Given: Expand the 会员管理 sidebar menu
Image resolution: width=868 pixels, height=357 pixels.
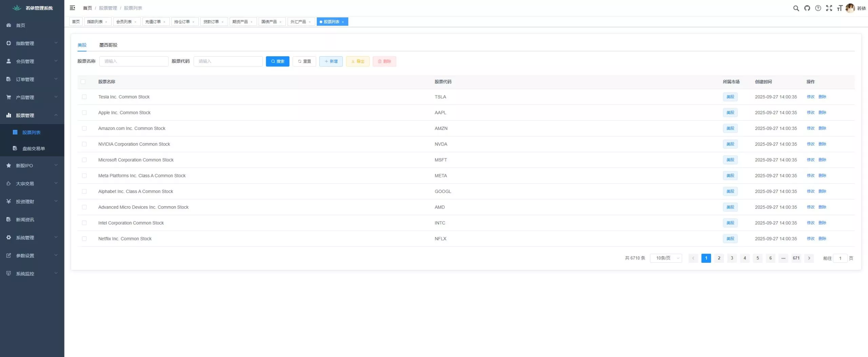Looking at the screenshot, I should coord(32,61).
